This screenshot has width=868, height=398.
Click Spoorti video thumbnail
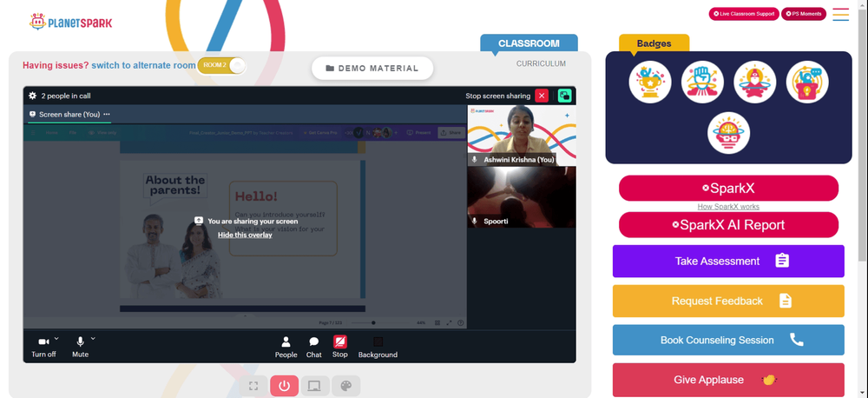pyautogui.click(x=522, y=197)
